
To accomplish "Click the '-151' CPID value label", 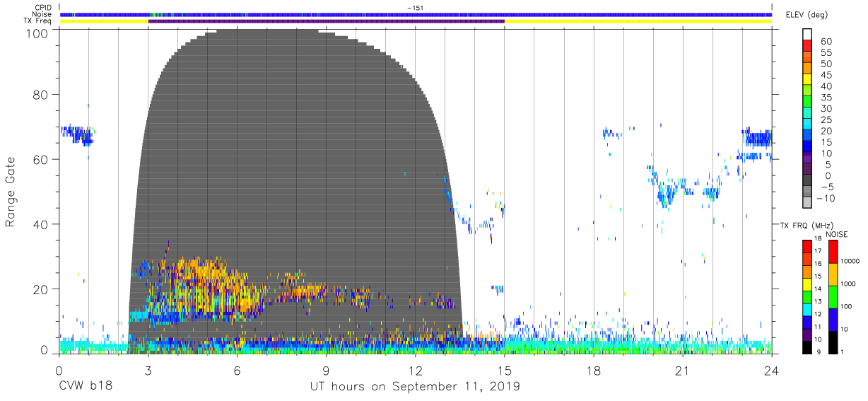I will click(415, 8).
